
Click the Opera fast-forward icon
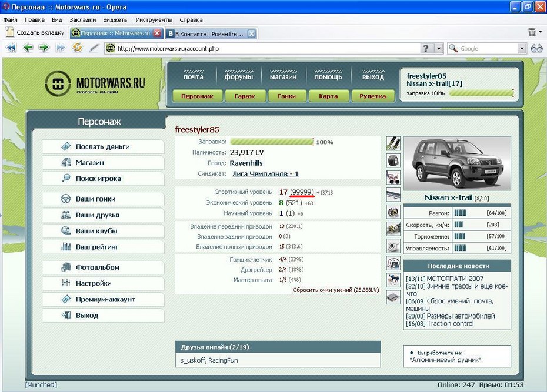61,48
